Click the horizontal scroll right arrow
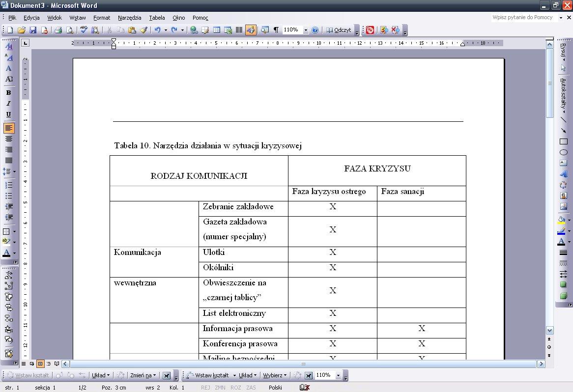This screenshot has height=392, width=573. click(541, 364)
